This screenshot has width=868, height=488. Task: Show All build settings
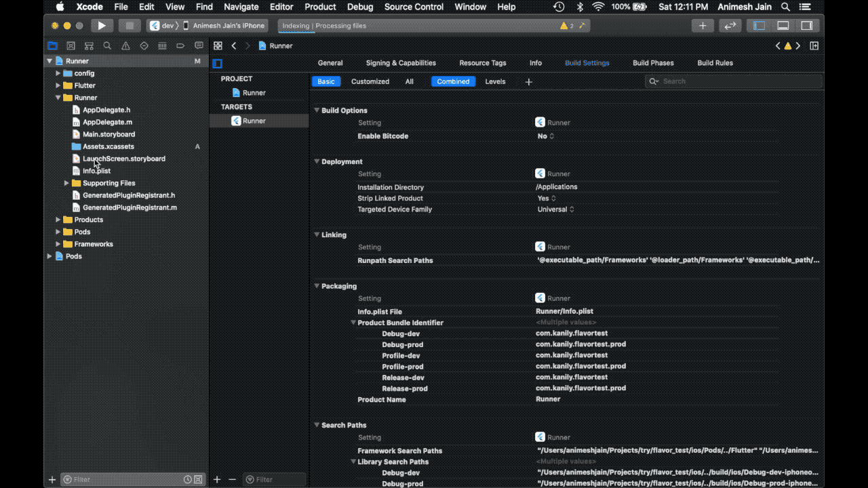click(x=410, y=81)
